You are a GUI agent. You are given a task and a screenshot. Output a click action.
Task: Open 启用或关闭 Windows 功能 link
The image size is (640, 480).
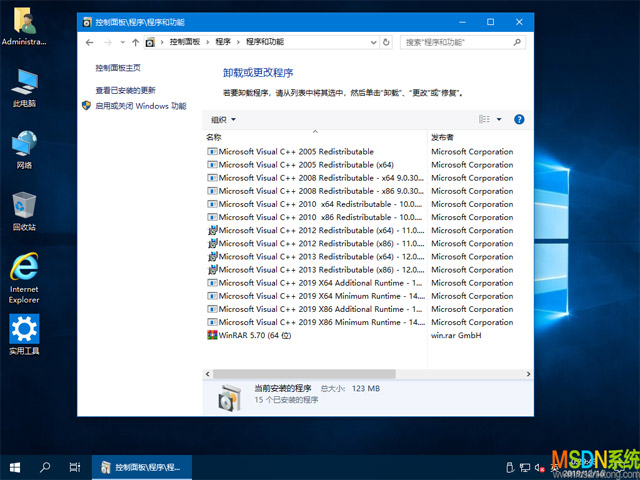pos(140,106)
